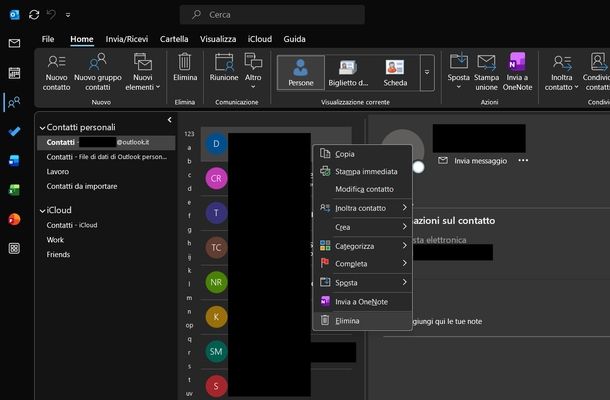Viewport: 610px width, 400px height.
Task: Select the Contatti da importare folder
Action: point(82,186)
